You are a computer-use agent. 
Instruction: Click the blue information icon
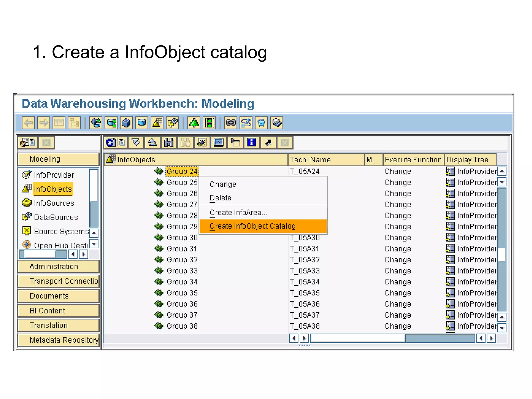(251, 143)
